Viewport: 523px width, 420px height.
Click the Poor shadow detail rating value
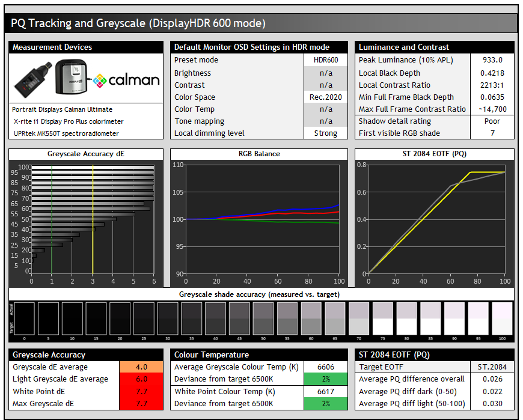coord(492,121)
